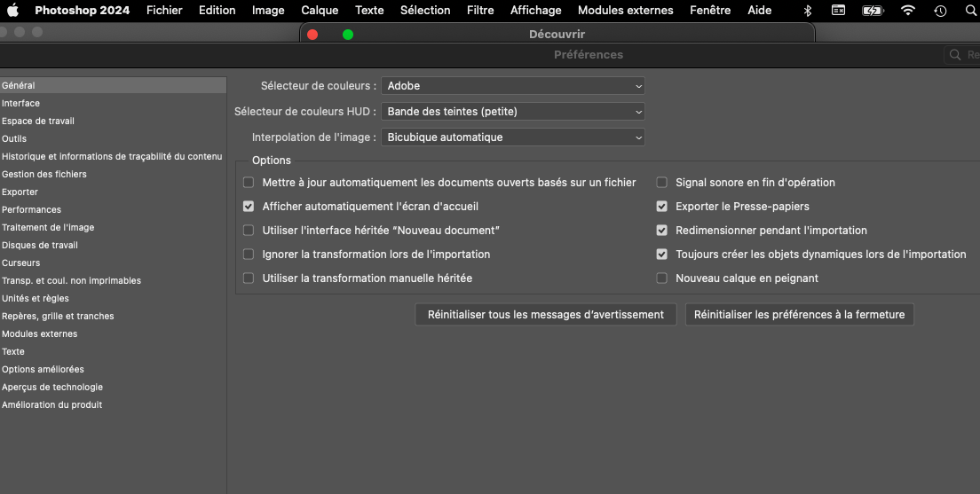Enable Signal sonore en fin d'opération
The height and width of the screenshot is (494, 980).
[x=661, y=183]
